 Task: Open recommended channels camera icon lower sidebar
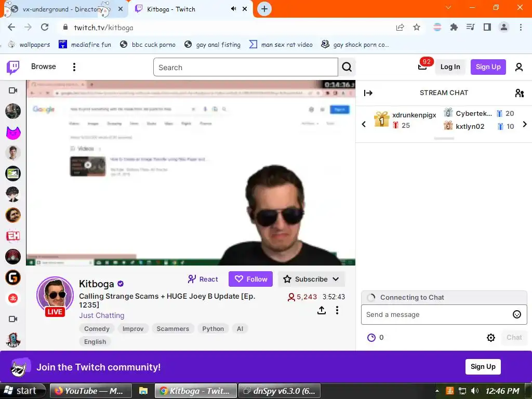tap(13, 319)
